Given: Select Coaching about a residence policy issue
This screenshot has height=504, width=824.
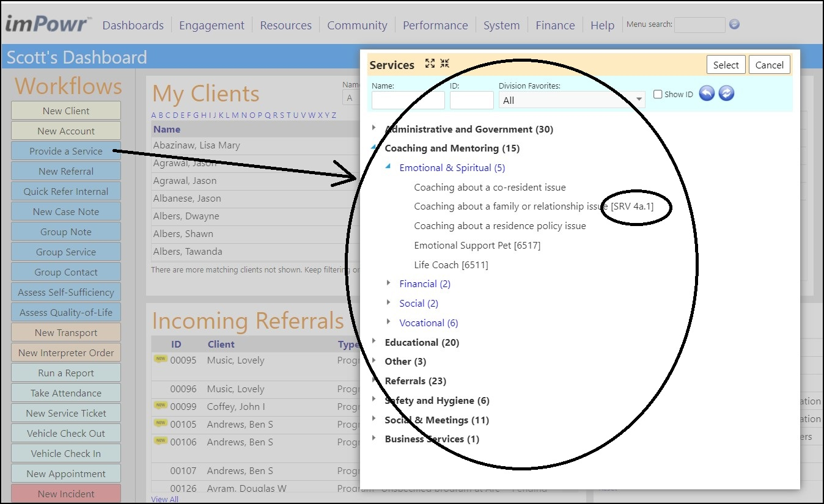Looking at the screenshot, I should (500, 226).
